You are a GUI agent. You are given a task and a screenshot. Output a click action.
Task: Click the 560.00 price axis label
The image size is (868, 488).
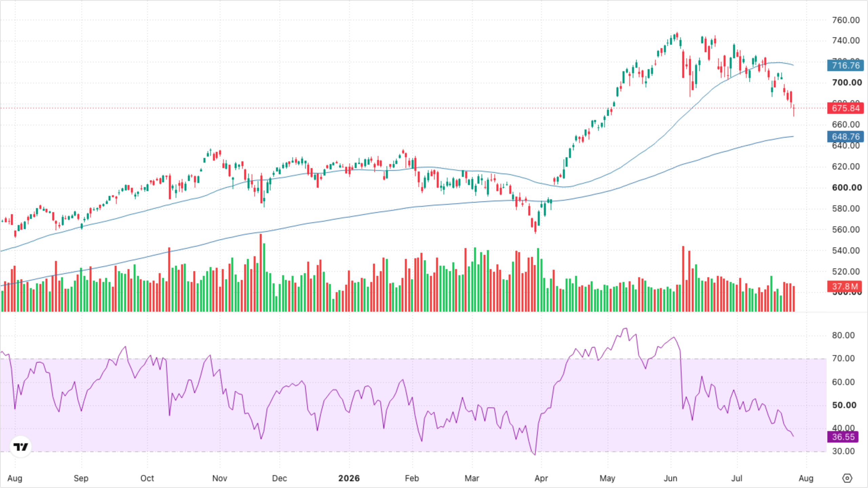846,229
